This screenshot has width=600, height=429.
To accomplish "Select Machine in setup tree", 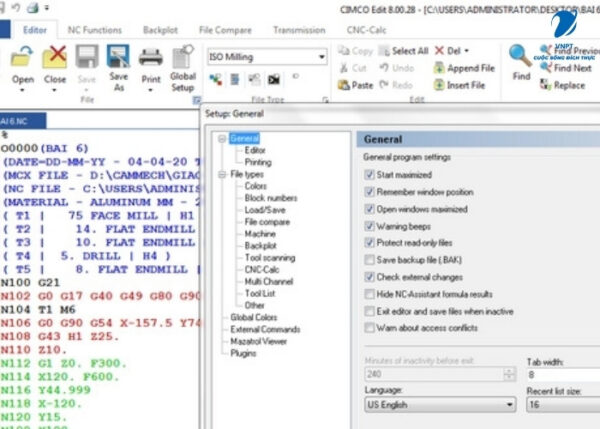I will click(x=260, y=233).
